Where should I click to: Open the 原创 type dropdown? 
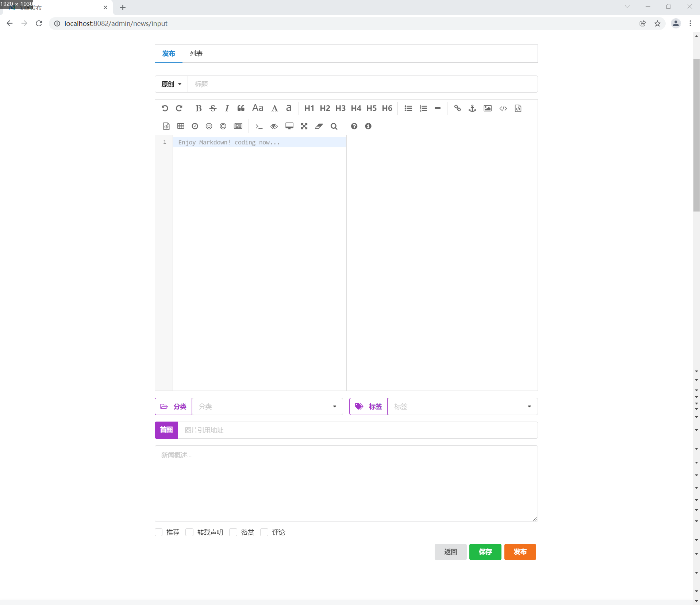tap(171, 84)
